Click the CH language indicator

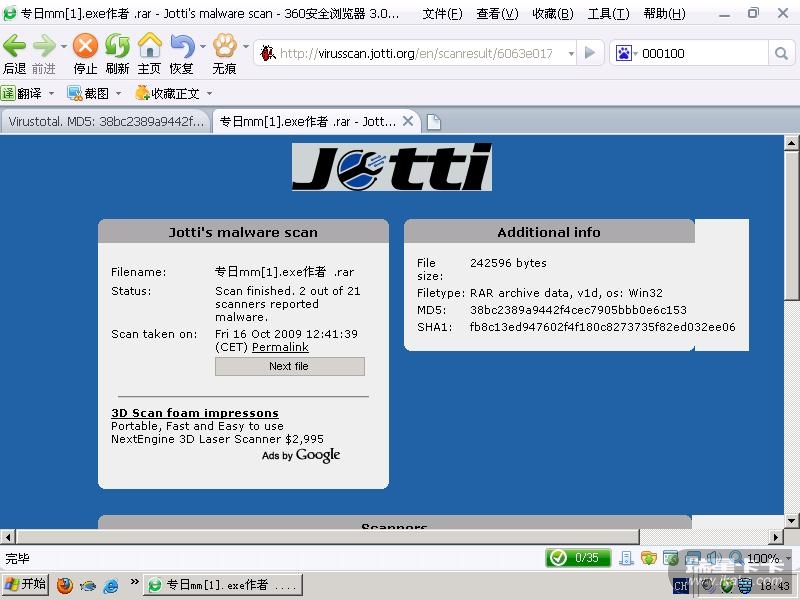pyautogui.click(x=681, y=586)
